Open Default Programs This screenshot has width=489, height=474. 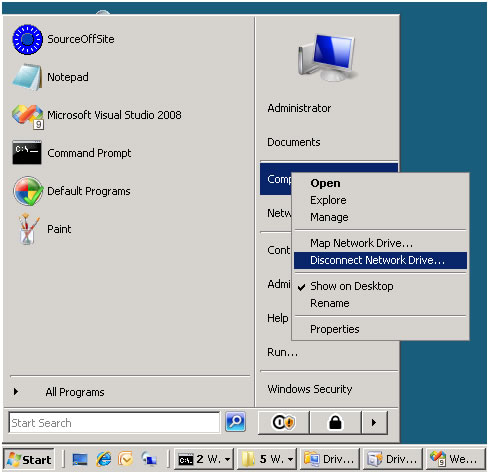coord(71,191)
